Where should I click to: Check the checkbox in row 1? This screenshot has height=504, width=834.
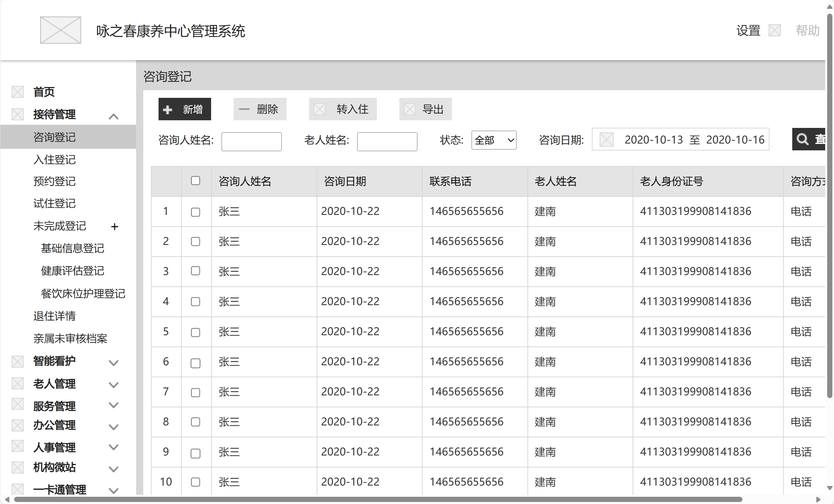click(195, 212)
